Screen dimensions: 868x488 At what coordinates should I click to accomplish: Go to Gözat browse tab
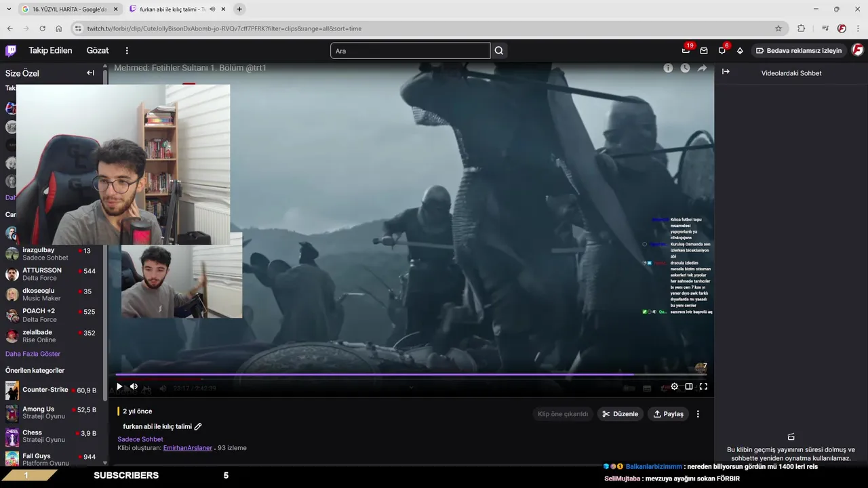[98, 51]
